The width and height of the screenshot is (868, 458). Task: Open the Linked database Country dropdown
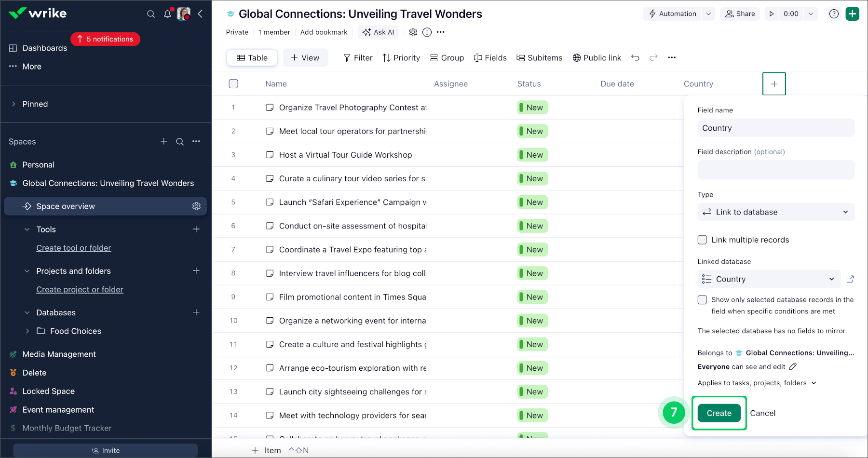click(769, 279)
